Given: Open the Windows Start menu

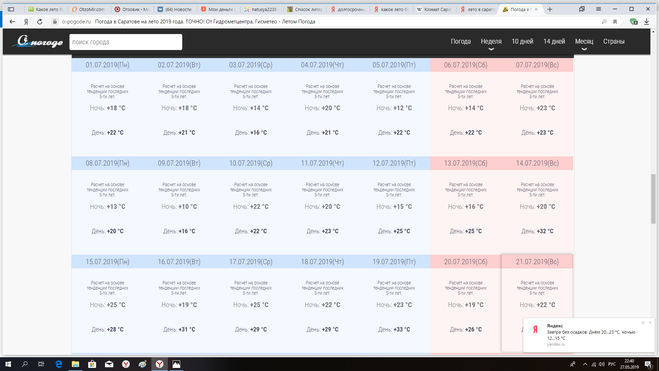Looking at the screenshot, I should (8, 364).
